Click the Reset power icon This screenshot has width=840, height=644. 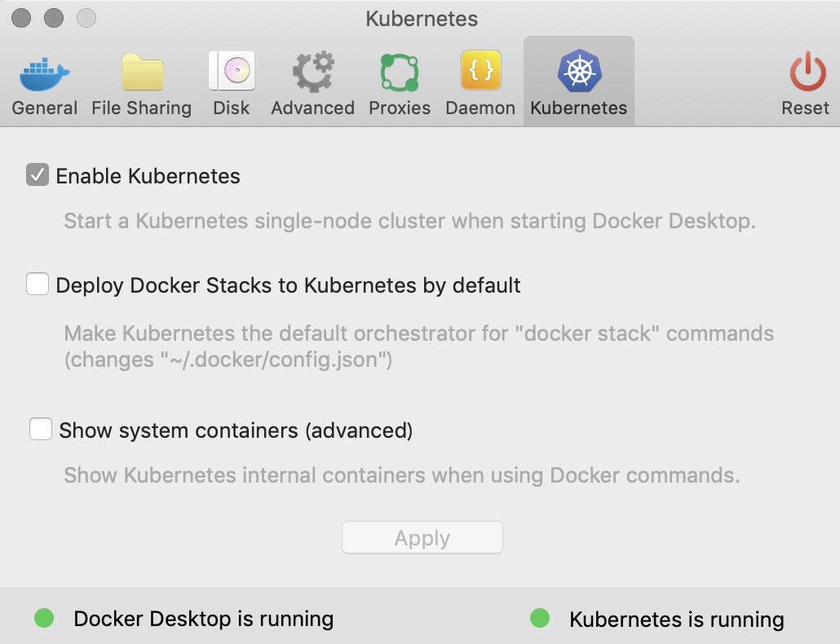click(807, 71)
